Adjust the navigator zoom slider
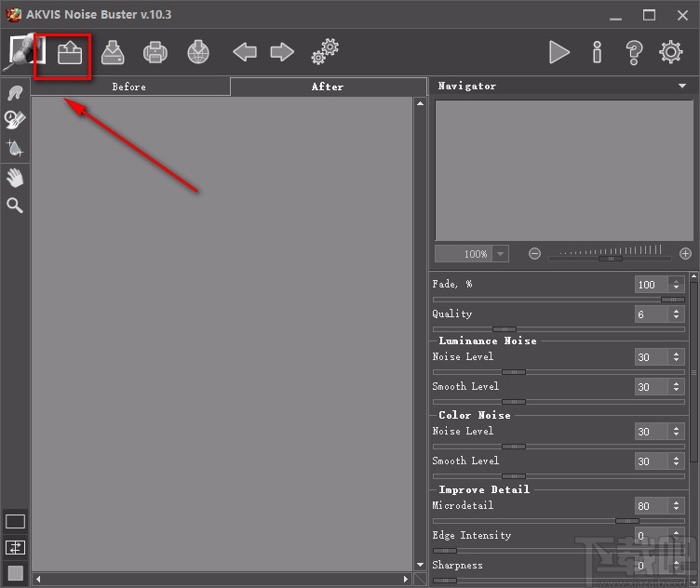The height and width of the screenshot is (588, 700). 611,259
